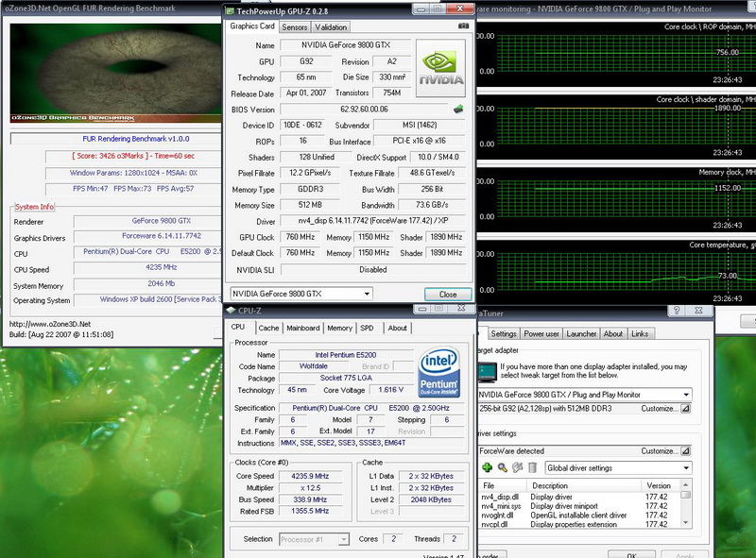Open the Launcher tab in RivaTuner
This screenshot has width=756, height=558.
(581, 333)
